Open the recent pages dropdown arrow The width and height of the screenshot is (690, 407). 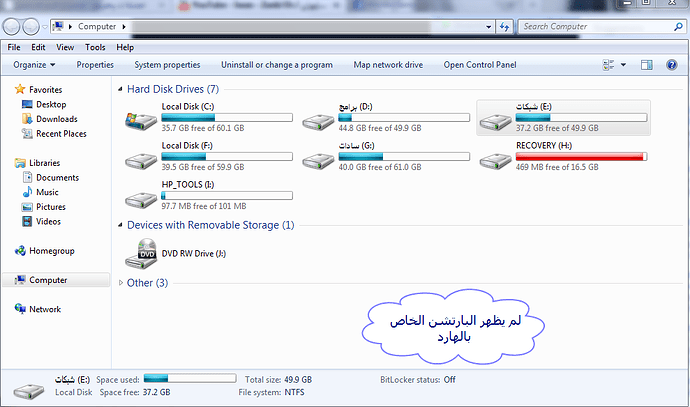coord(44,27)
